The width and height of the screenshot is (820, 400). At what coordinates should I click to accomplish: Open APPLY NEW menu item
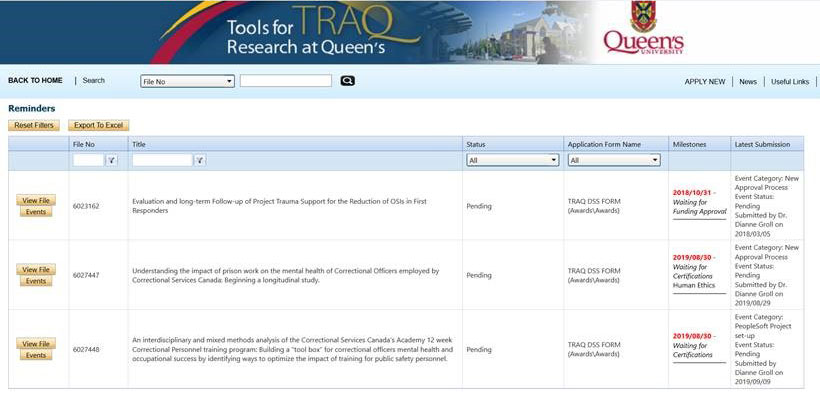point(704,82)
